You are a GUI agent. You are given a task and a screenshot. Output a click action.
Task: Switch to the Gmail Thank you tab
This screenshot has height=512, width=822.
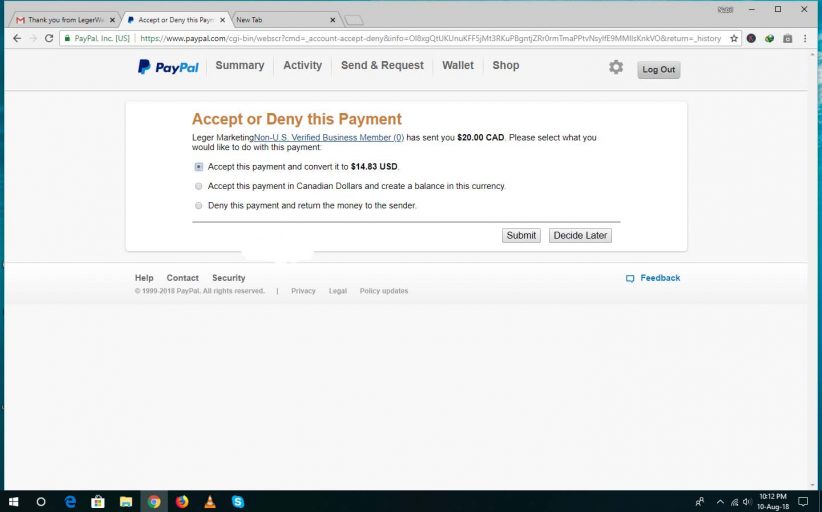tap(60, 20)
